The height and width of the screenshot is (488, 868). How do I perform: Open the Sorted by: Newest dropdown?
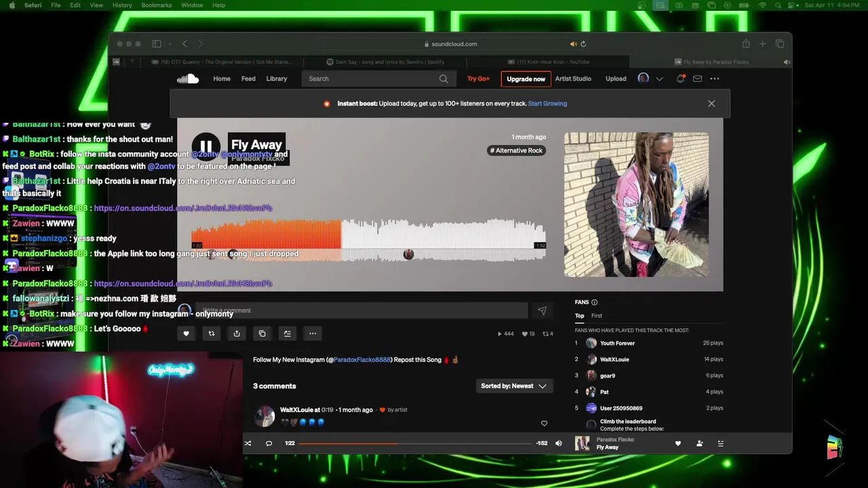pos(514,386)
